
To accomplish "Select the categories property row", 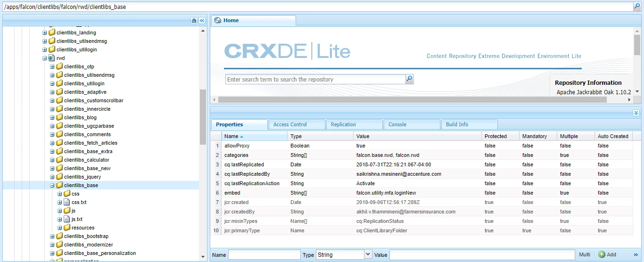I will (422, 155).
